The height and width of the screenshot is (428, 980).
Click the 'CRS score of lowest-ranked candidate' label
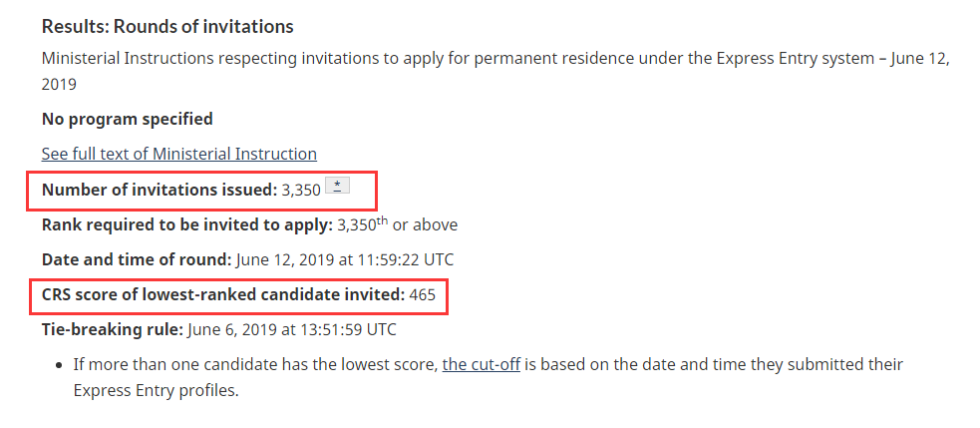(223, 294)
